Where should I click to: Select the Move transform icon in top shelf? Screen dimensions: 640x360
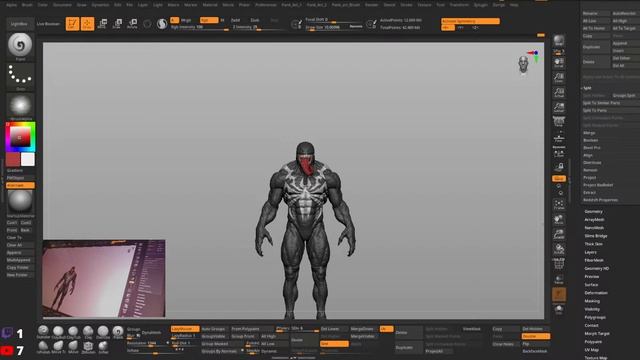tap(102, 24)
